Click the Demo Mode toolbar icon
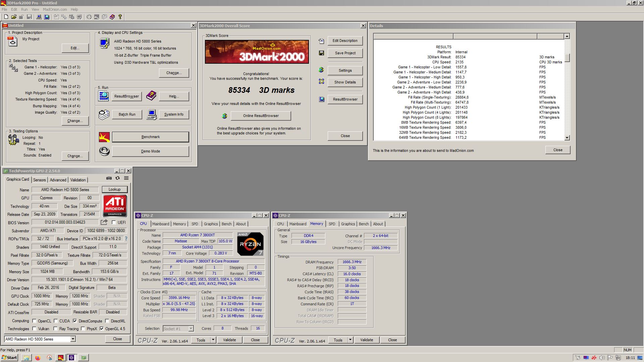 point(89,17)
